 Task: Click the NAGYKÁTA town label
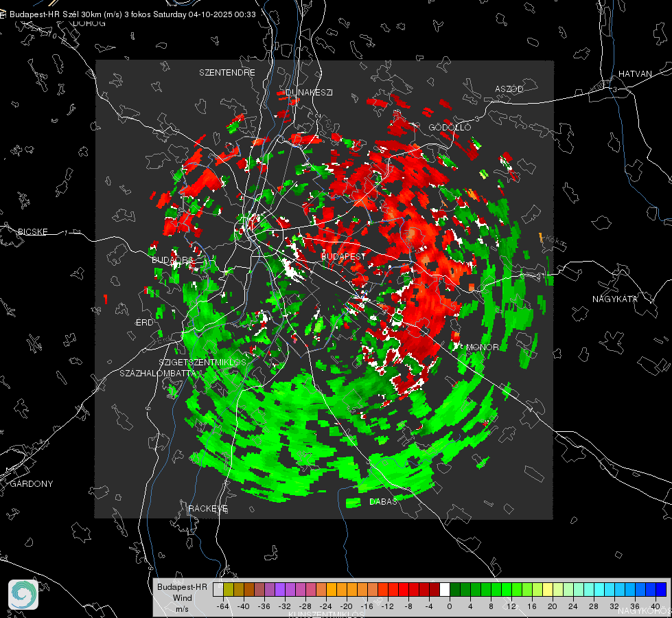[x=615, y=299]
